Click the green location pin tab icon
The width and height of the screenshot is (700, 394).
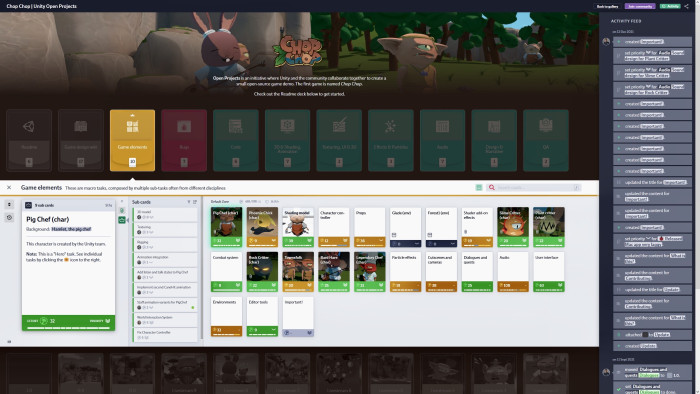(121, 210)
